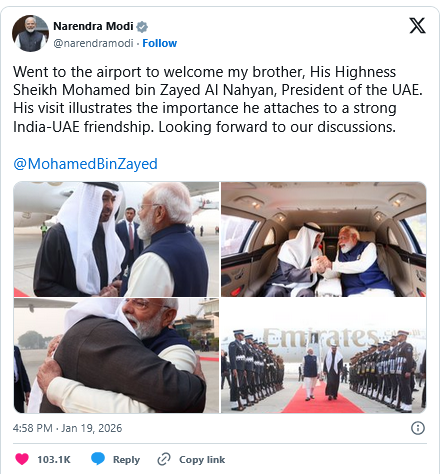The image size is (442, 474).
Task: View the hugging embrace photo
Action: pos(116,356)
